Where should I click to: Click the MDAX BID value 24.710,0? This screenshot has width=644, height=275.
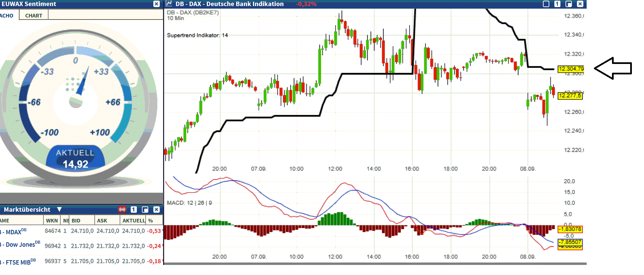click(x=82, y=231)
